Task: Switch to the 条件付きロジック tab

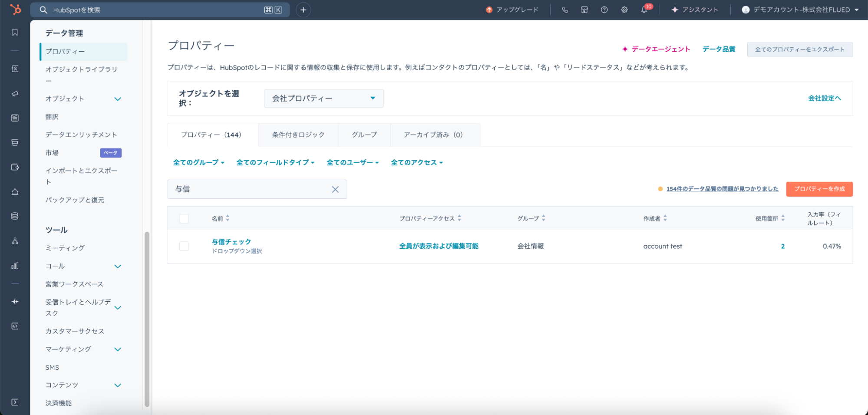Action: [x=298, y=135]
